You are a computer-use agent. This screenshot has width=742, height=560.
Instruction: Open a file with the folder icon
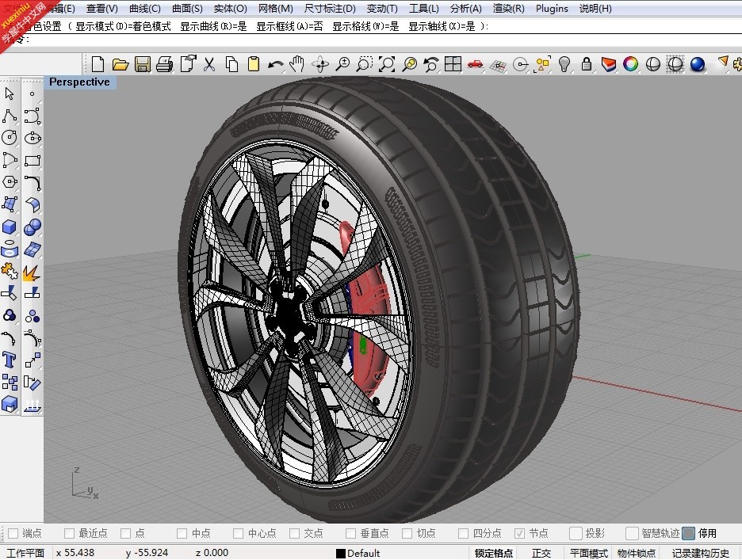point(120,64)
